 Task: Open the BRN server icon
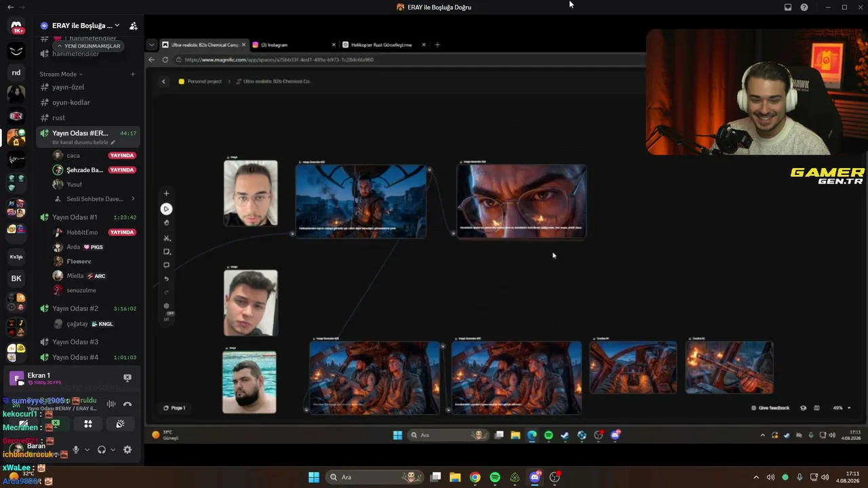pyautogui.click(x=16, y=116)
